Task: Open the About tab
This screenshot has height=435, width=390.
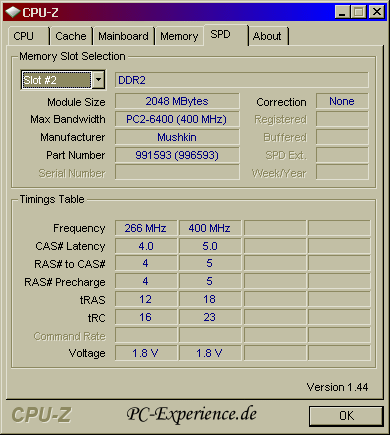Action: (x=268, y=36)
